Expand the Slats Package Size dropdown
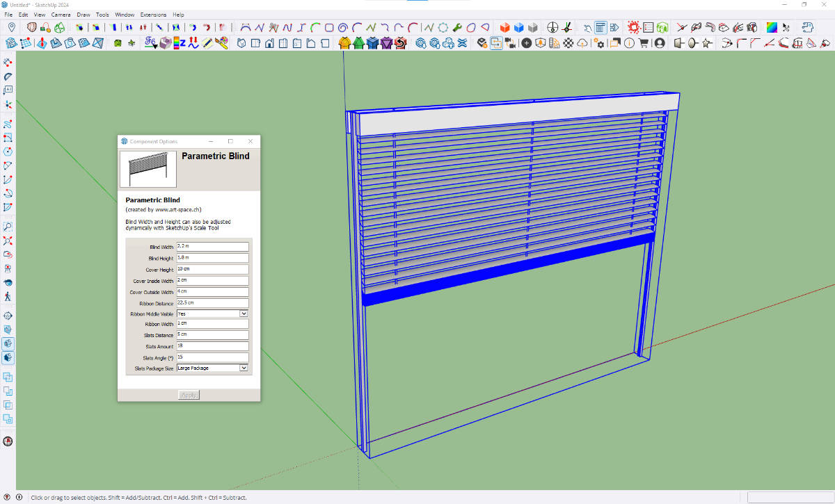This screenshot has height=504, width=835. (x=244, y=368)
